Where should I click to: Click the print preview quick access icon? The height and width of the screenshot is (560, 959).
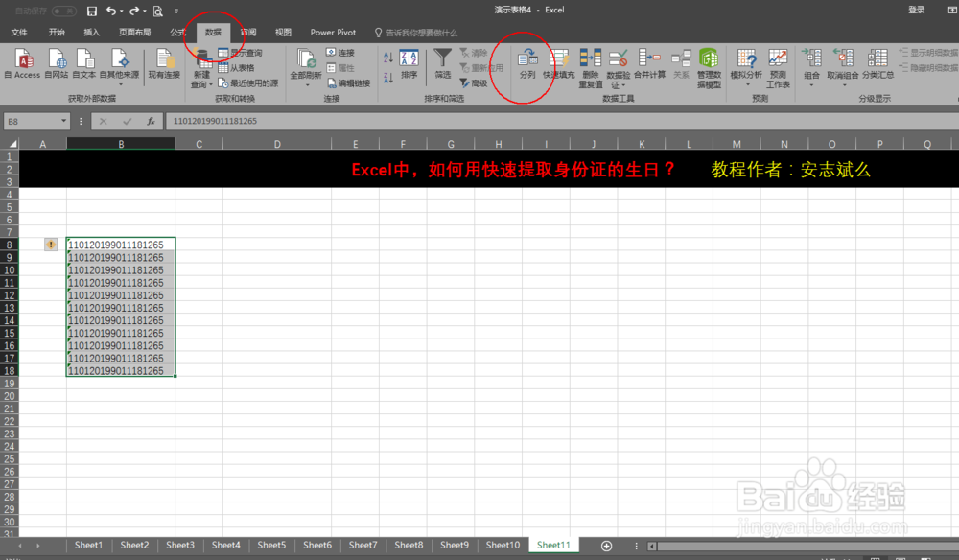(158, 11)
